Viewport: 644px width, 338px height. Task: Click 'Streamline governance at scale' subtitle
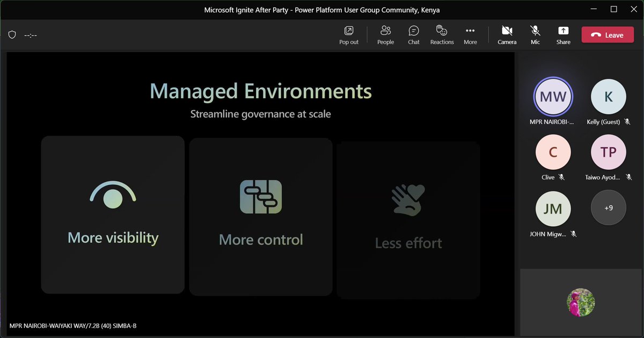(x=260, y=114)
